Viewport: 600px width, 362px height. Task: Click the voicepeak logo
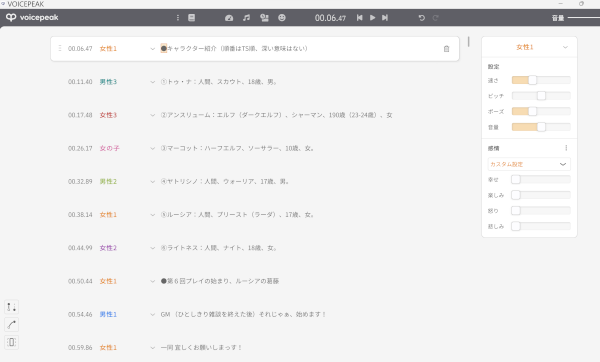[x=32, y=18]
